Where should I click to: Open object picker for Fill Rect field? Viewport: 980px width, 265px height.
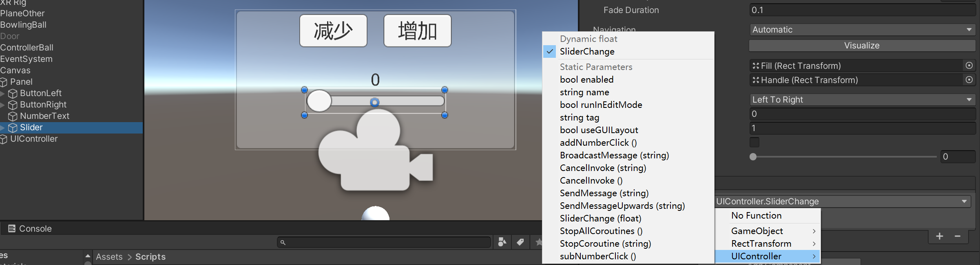click(x=969, y=66)
